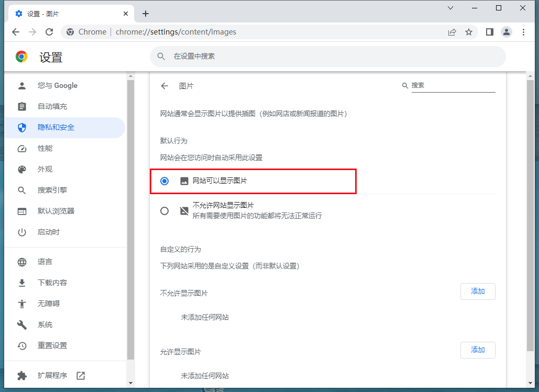The image size is (539, 392).
Task: Click the 无障碍 accessibility icon
Action: [22, 304]
